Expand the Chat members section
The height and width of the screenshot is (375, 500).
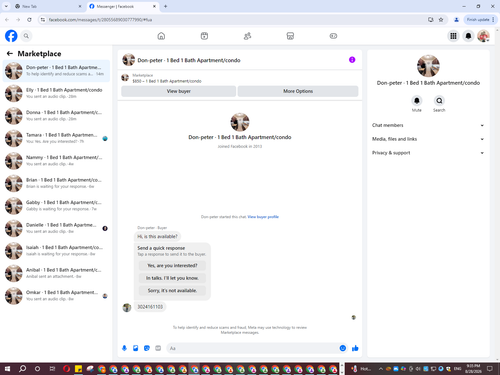pyautogui.click(x=428, y=125)
